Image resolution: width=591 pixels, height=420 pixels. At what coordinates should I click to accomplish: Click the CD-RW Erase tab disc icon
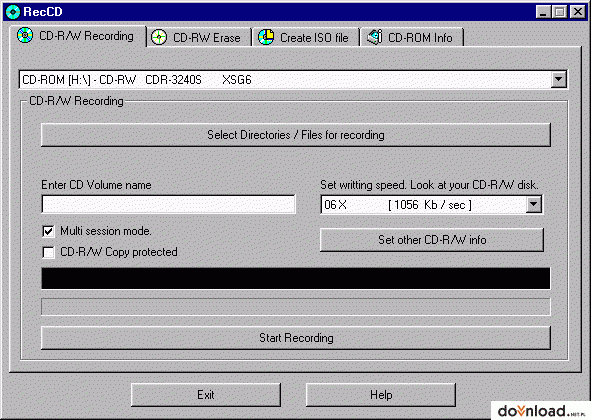pyautogui.click(x=159, y=37)
